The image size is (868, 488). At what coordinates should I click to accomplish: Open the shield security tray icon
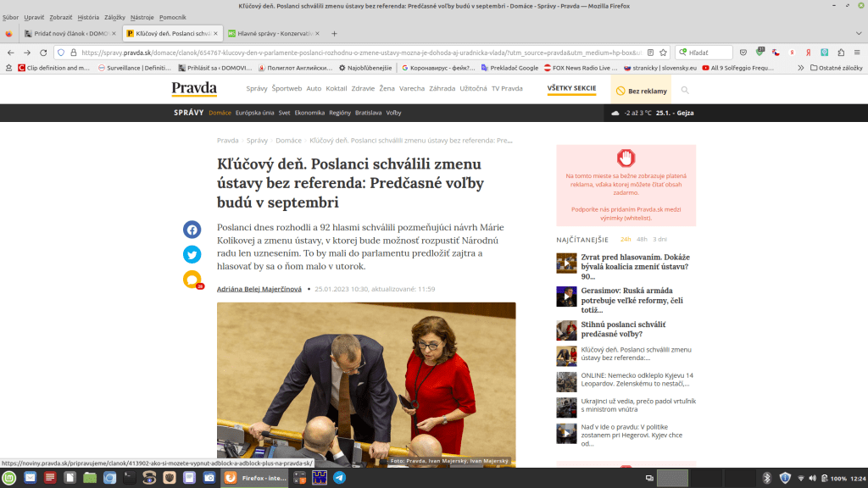click(x=785, y=478)
